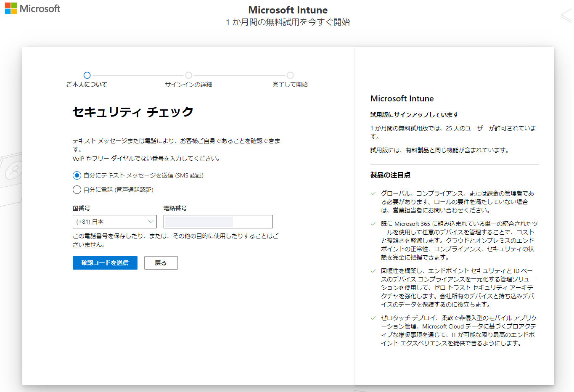The image size is (574, 392).
Task: Click the checkmark beside 回復性を構築し item
Action: pyautogui.click(x=373, y=271)
